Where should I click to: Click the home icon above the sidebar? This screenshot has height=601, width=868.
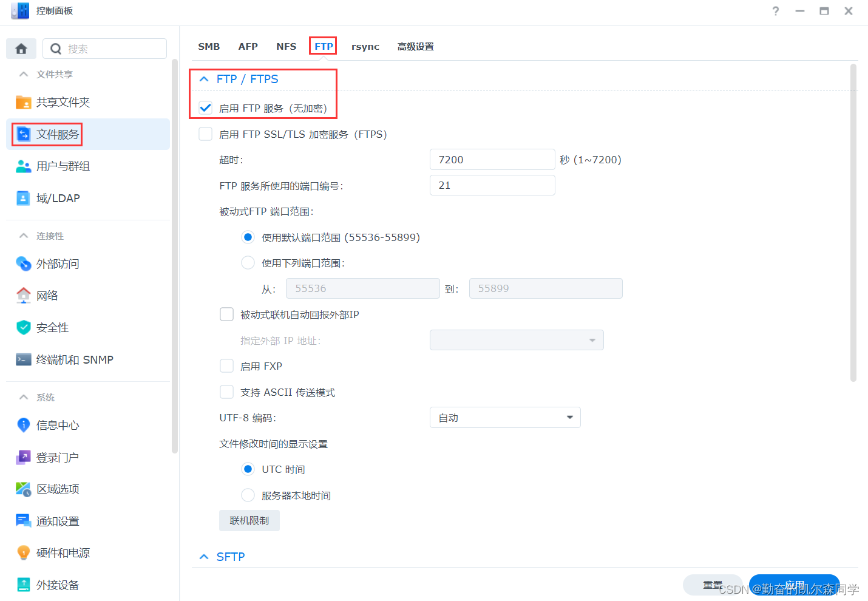click(21, 48)
